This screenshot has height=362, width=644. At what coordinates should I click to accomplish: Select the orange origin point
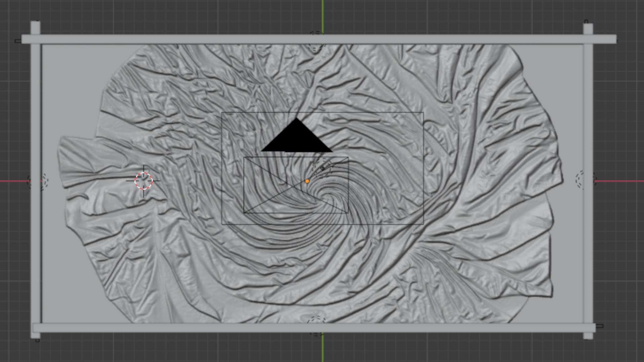click(x=307, y=181)
